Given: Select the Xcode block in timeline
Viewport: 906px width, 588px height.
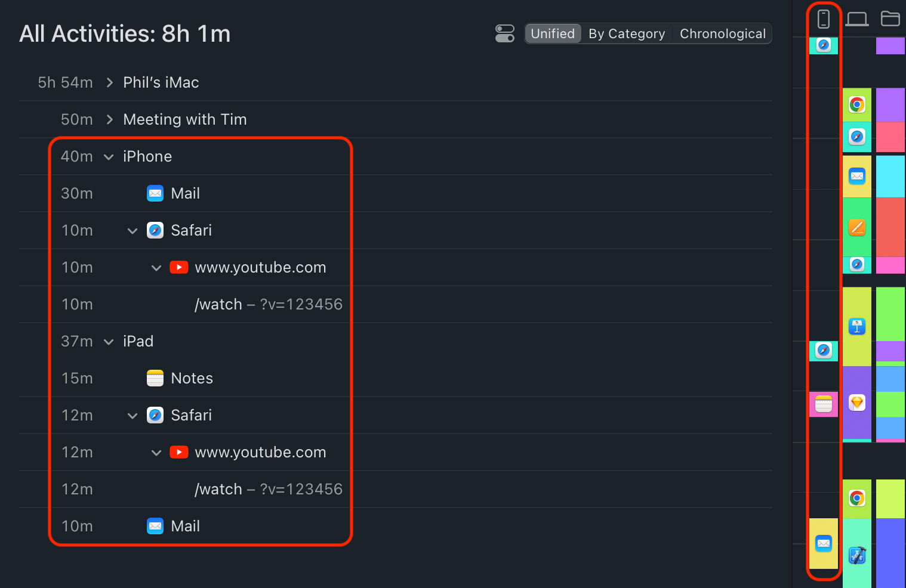Looking at the screenshot, I should [x=857, y=555].
